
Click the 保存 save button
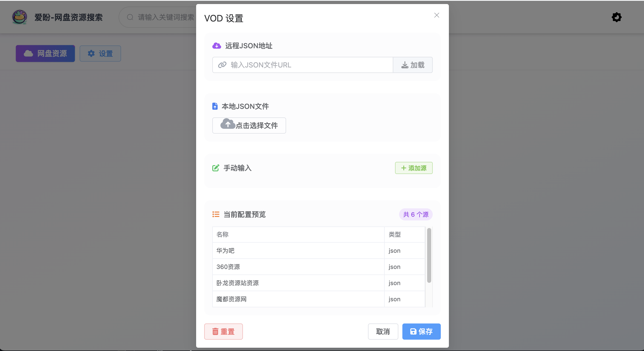[421, 332]
